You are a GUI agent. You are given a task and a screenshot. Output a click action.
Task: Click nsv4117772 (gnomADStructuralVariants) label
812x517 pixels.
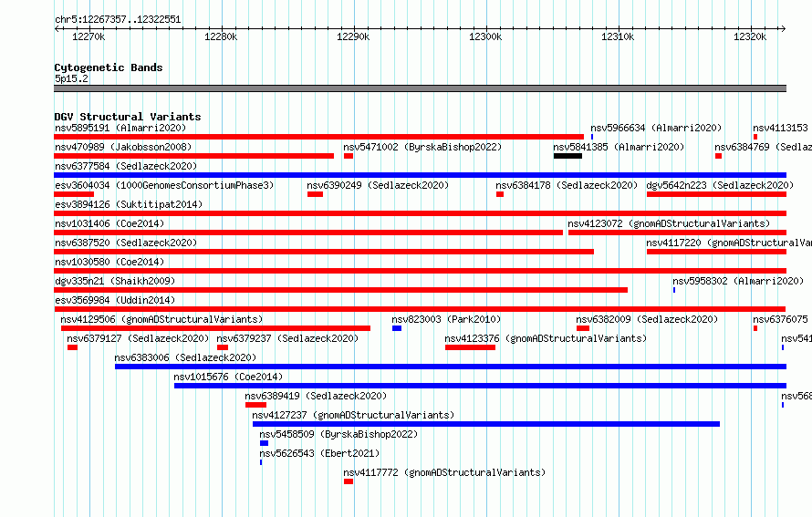[x=444, y=472]
